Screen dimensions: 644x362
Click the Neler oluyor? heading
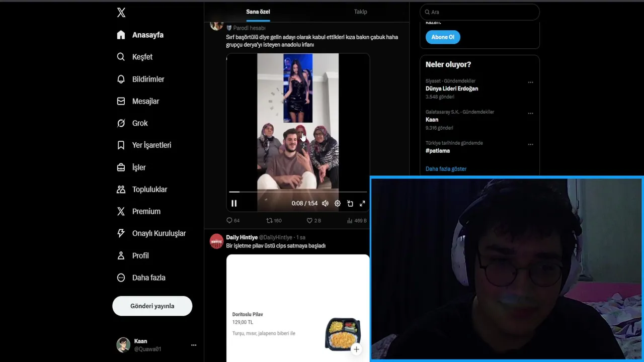point(448,64)
